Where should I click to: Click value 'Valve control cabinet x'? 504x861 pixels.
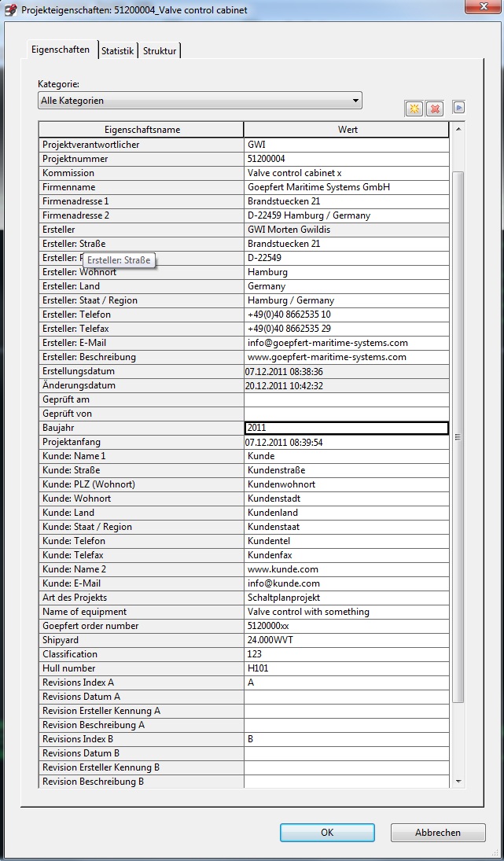click(347, 173)
